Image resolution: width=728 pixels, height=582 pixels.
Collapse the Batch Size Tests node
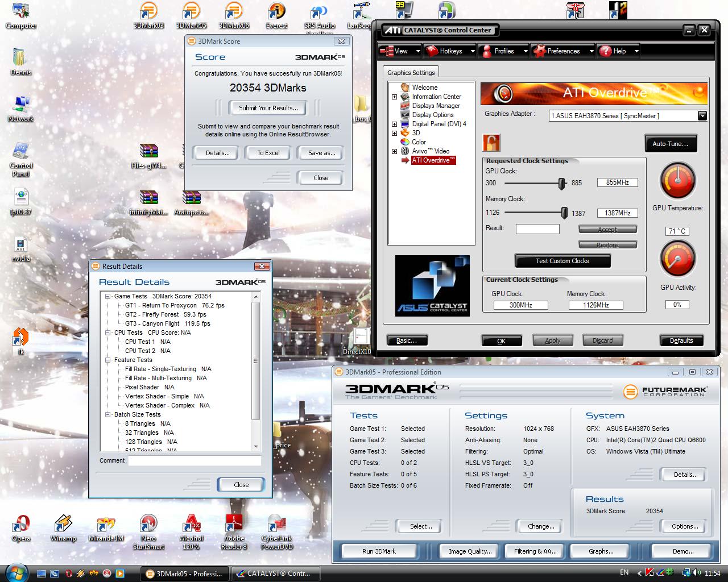tap(108, 414)
